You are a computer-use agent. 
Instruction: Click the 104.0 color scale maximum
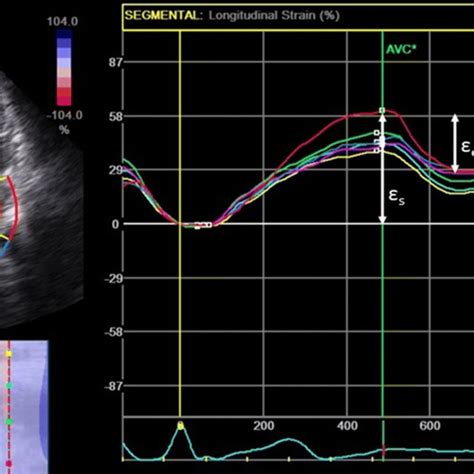[x=62, y=21]
